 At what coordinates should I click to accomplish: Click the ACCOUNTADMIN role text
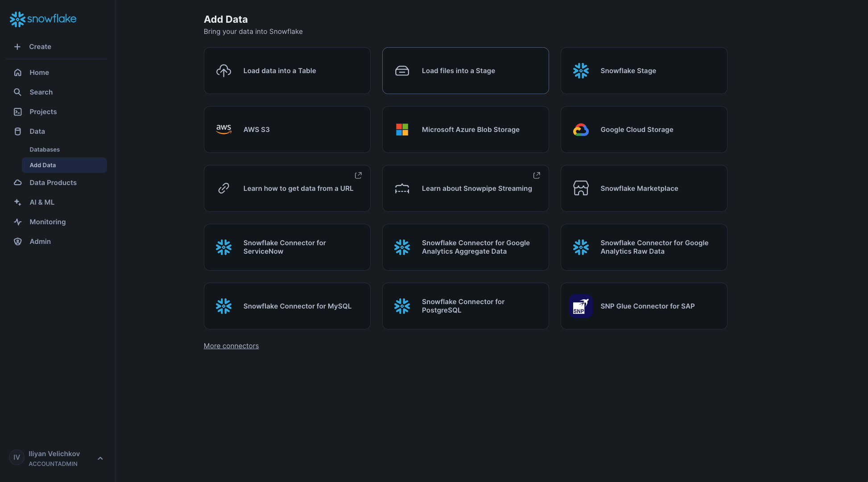tap(53, 464)
